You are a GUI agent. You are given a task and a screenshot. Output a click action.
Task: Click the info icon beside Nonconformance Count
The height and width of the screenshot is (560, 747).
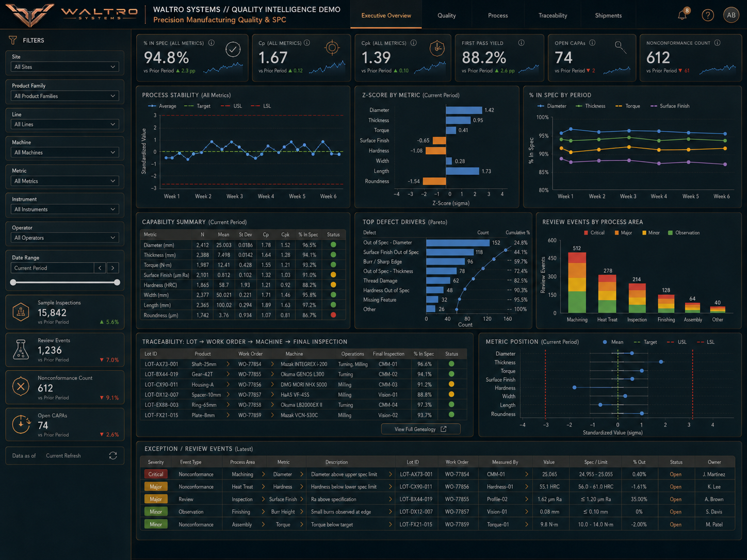click(x=717, y=43)
